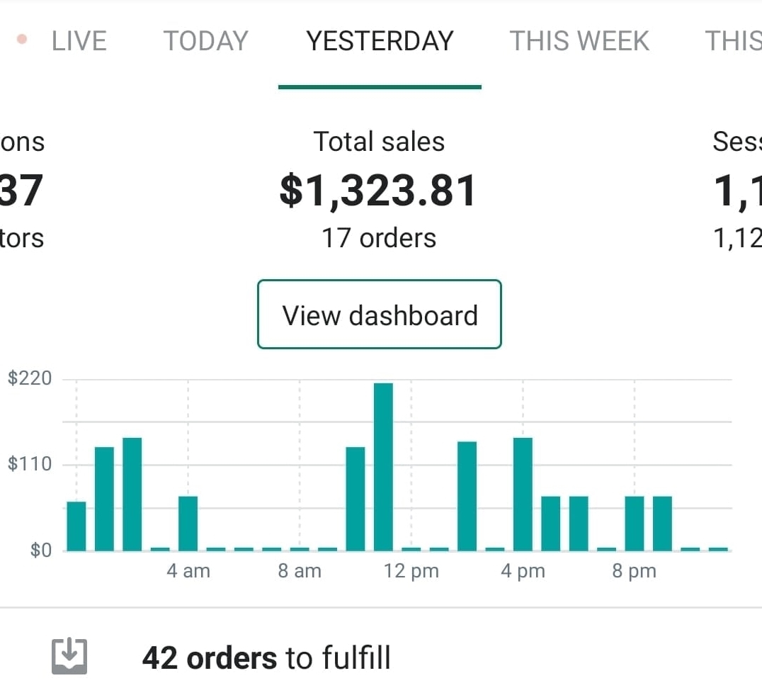Select the first sales bar at midnight
This screenshot has width=762, height=700.
coord(76,526)
